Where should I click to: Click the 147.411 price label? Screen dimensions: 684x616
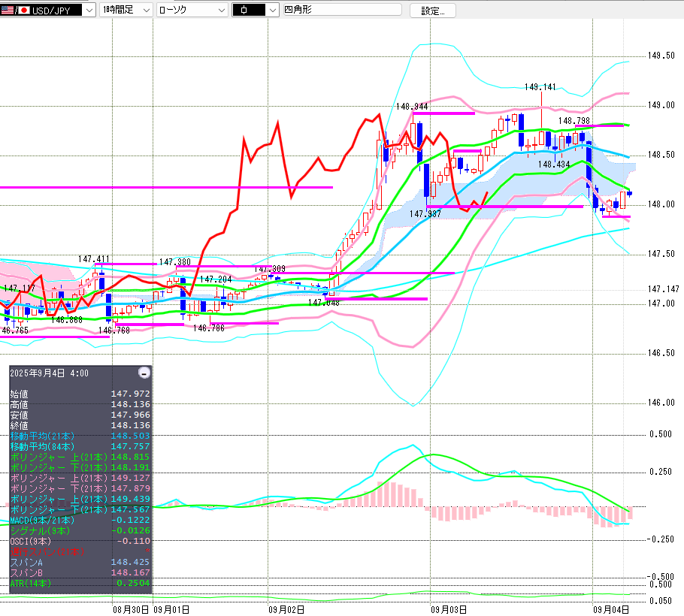point(94,259)
